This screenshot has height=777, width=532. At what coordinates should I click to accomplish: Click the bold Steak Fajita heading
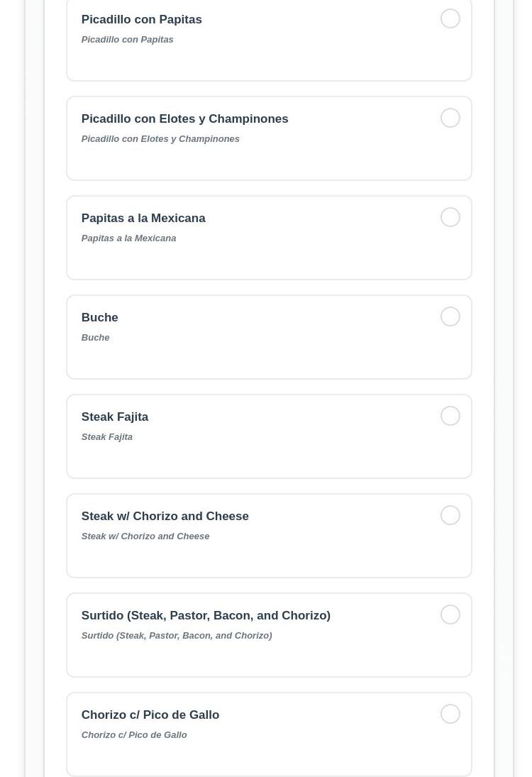tap(115, 417)
